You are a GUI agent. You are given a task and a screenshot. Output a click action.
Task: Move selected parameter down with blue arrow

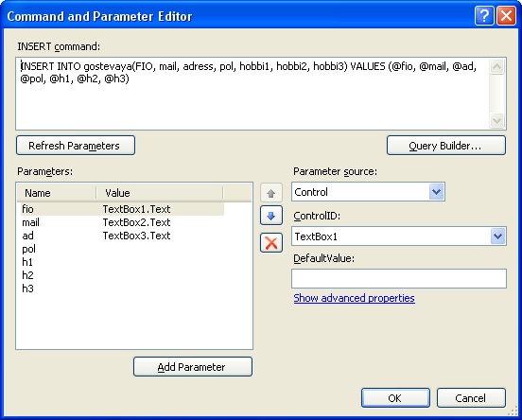pos(271,216)
